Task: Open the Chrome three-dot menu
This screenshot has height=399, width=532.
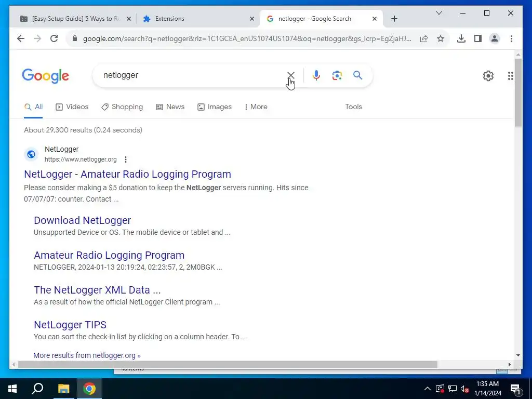Action: pos(511,38)
